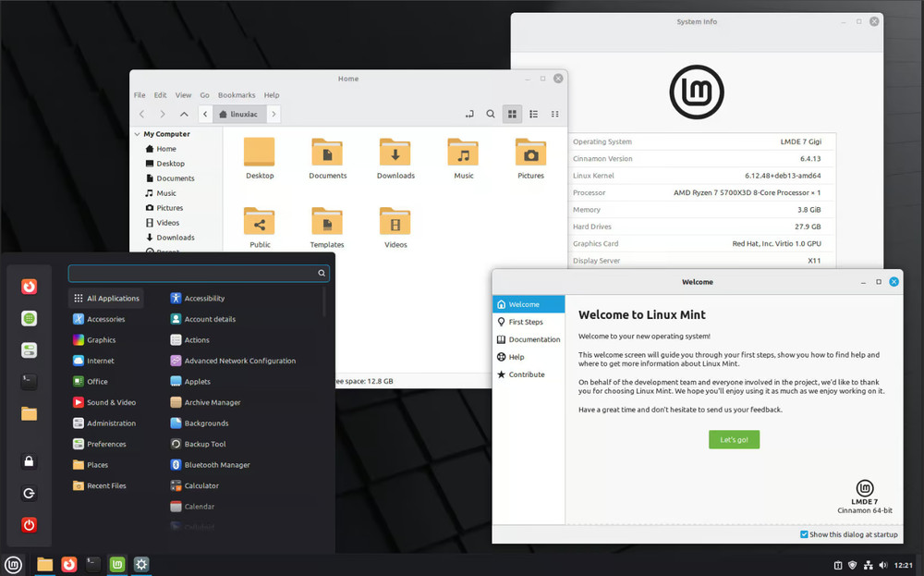Lock the screen using the padlock icon
The image size is (924, 576).
tap(28, 461)
